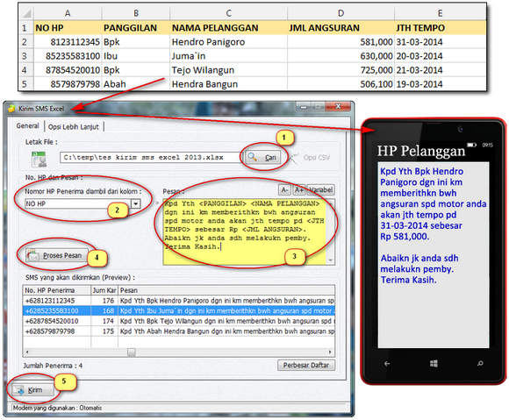The height and width of the screenshot is (420, 509).
Task: Click the Excel file icon beside the path field
Action: (x=39, y=159)
